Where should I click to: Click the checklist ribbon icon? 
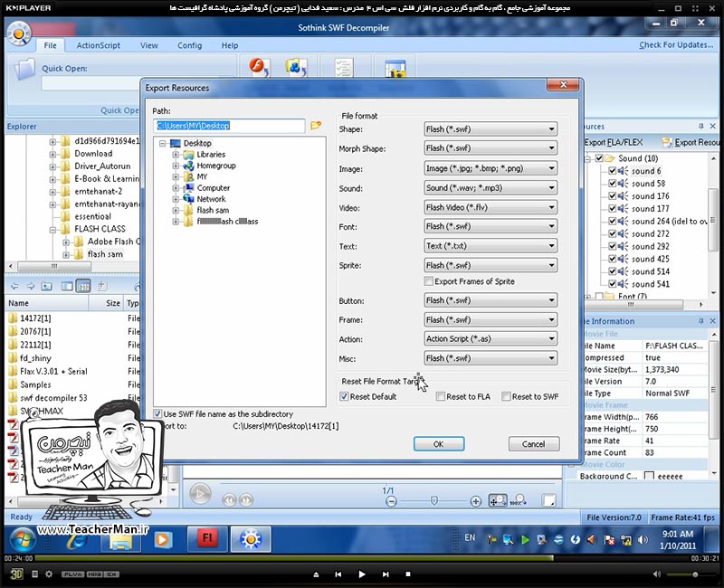344,67
